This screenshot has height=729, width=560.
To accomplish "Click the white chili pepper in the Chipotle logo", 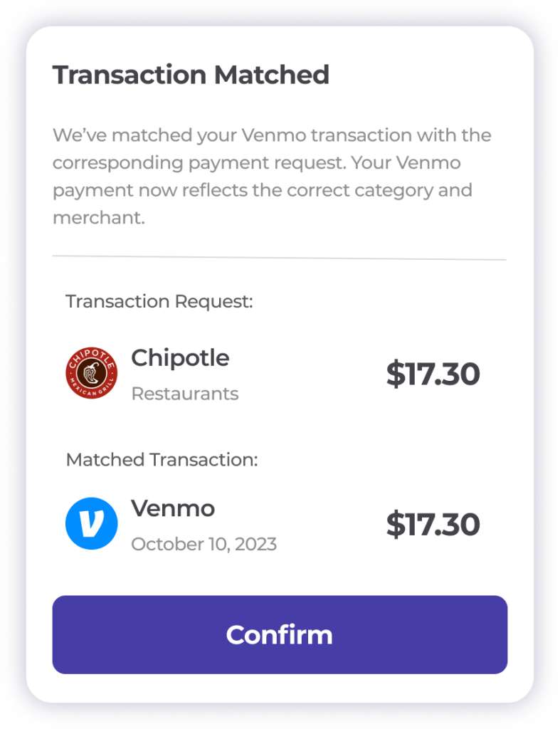I will (x=90, y=371).
